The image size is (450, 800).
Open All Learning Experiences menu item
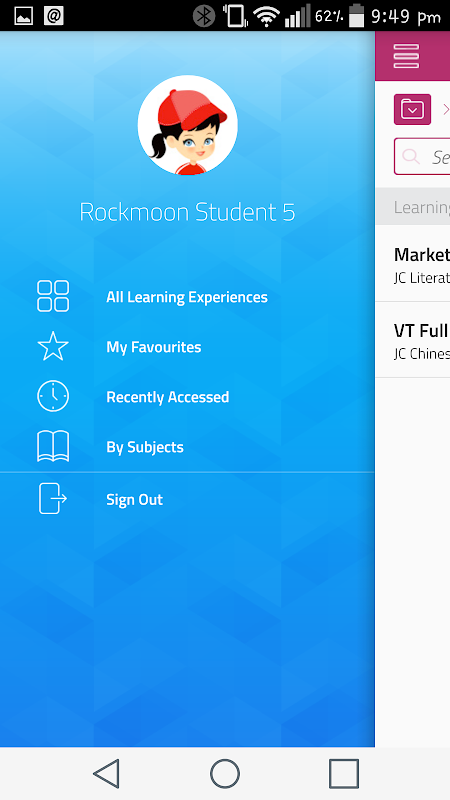(187, 297)
